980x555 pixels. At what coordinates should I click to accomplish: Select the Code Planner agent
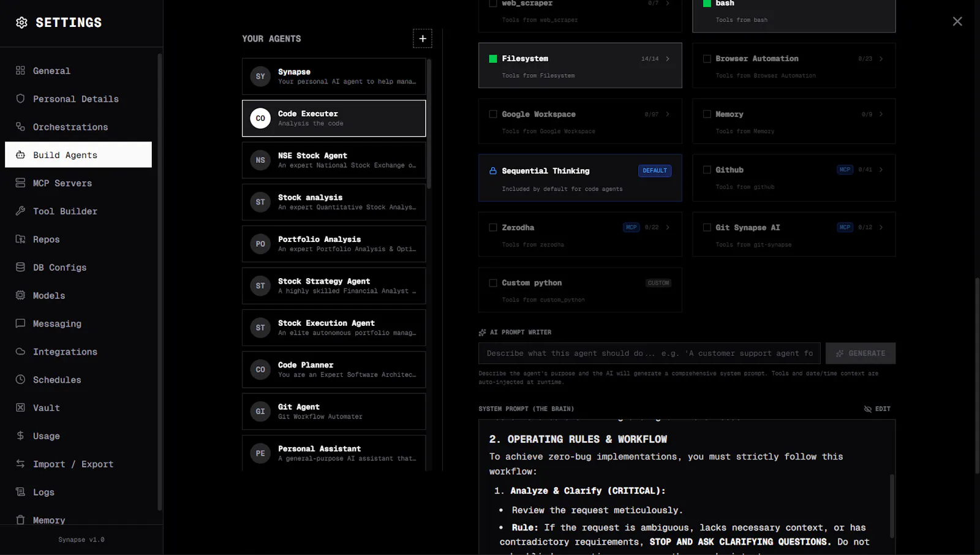click(334, 369)
